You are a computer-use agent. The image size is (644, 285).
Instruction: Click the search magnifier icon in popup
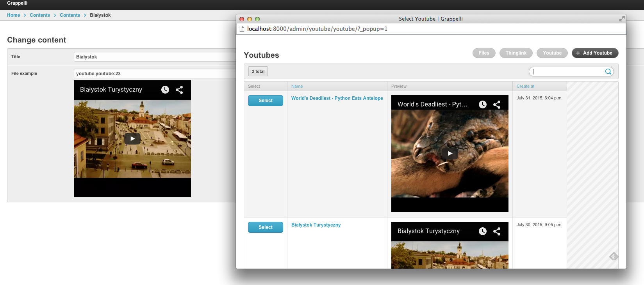[x=608, y=71]
